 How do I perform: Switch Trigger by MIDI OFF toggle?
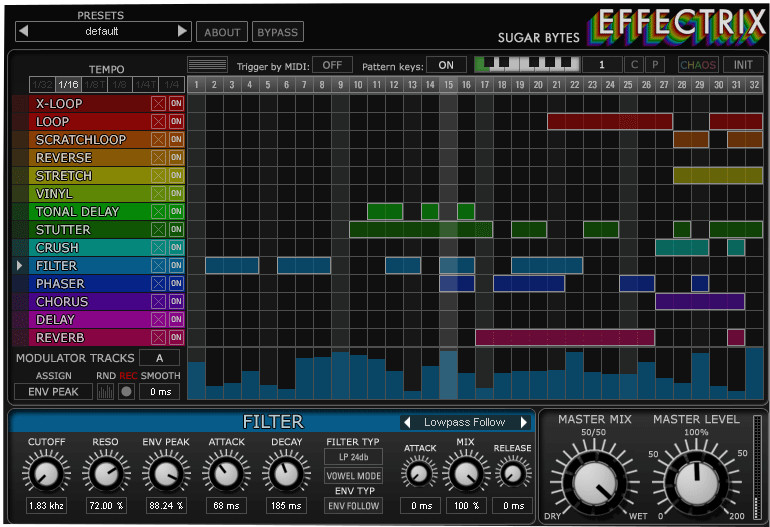[332, 65]
